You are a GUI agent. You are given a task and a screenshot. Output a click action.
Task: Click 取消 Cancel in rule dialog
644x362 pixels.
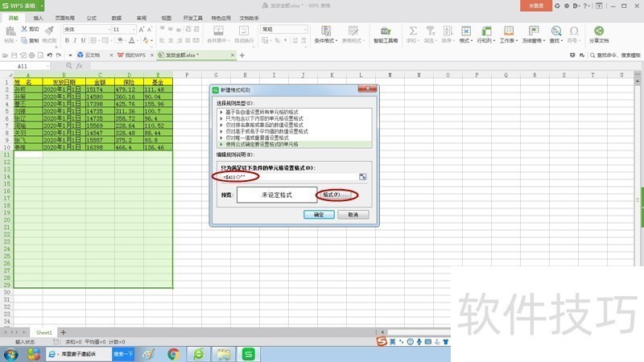[353, 215]
